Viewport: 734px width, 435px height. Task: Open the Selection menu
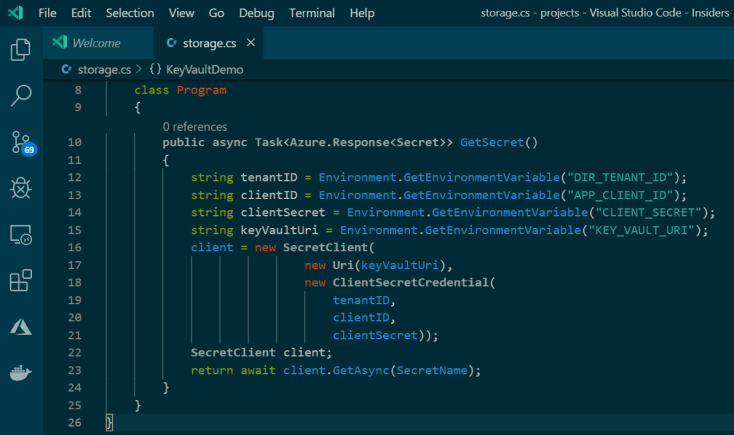point(130,13)
